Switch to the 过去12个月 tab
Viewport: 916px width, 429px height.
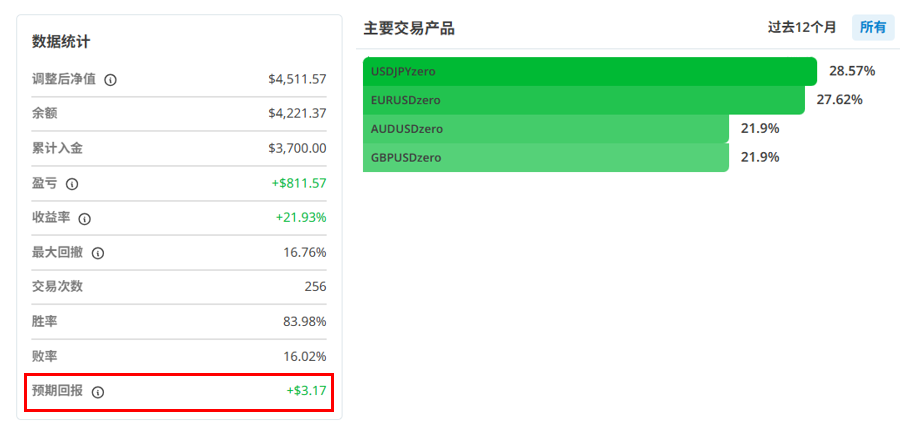tap(801, 28)
